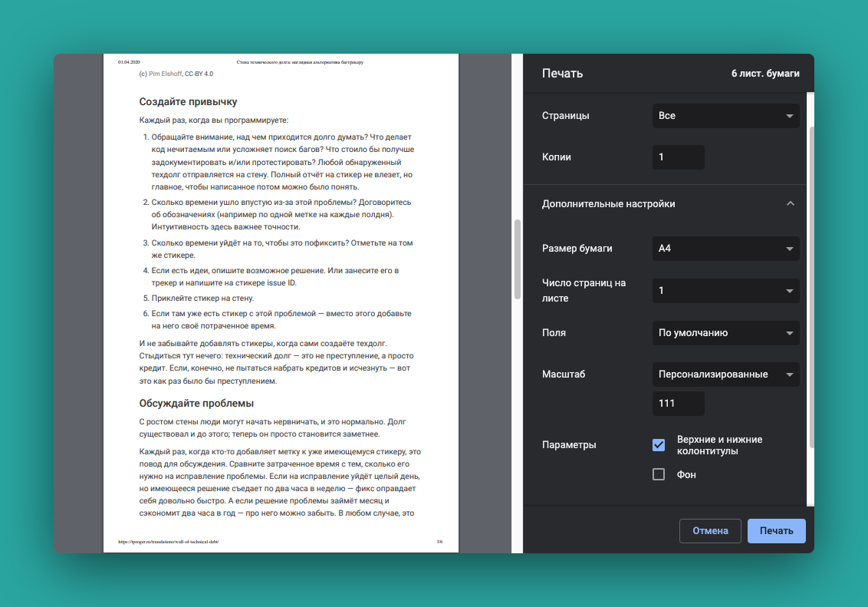Click 'Приклейте стикер на стену.' list item

tap(202, 298)
